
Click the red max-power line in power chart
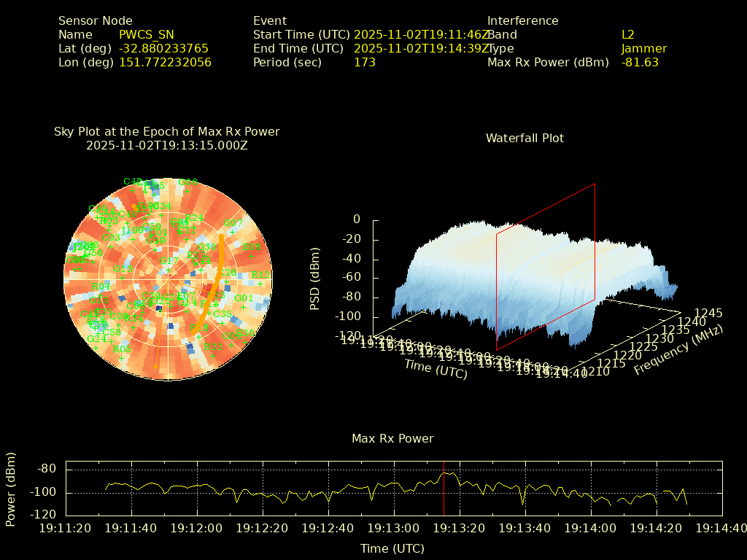[444, 489]
